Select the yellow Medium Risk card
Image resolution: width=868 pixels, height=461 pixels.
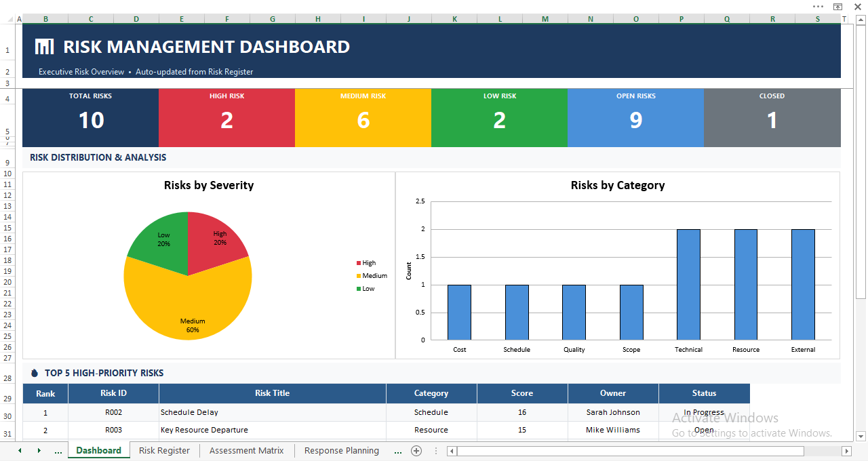(363, 118)
